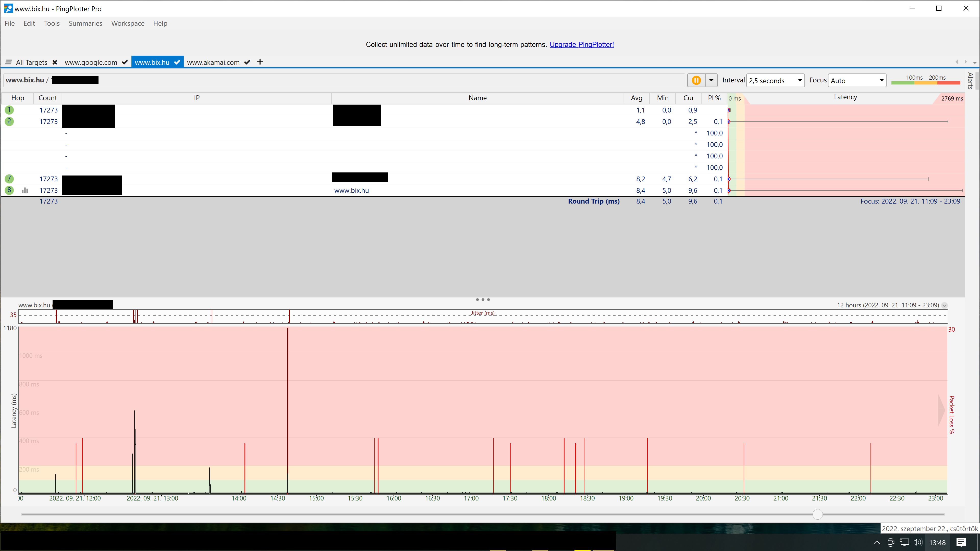Pause tracing with the orange pause button

(x=696, y=80)
